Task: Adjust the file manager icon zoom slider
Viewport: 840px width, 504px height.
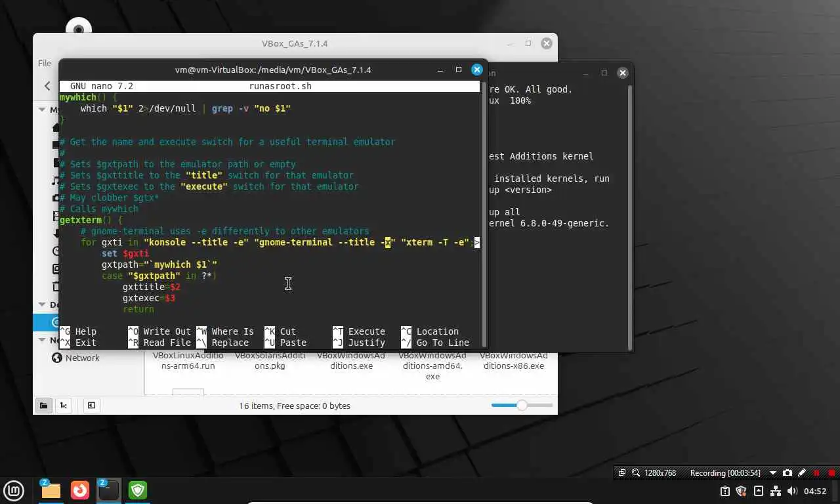Action: [x=522, y=406]
